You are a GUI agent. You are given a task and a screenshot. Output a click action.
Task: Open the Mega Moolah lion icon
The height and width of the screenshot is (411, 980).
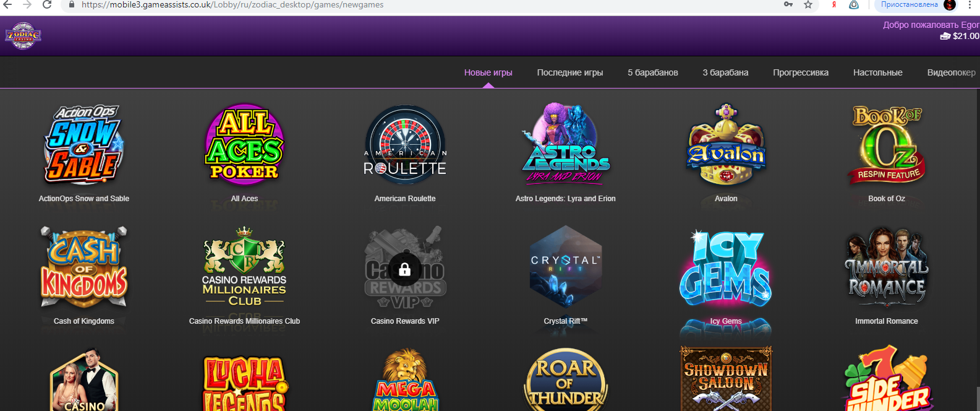[x=405, y=379]
